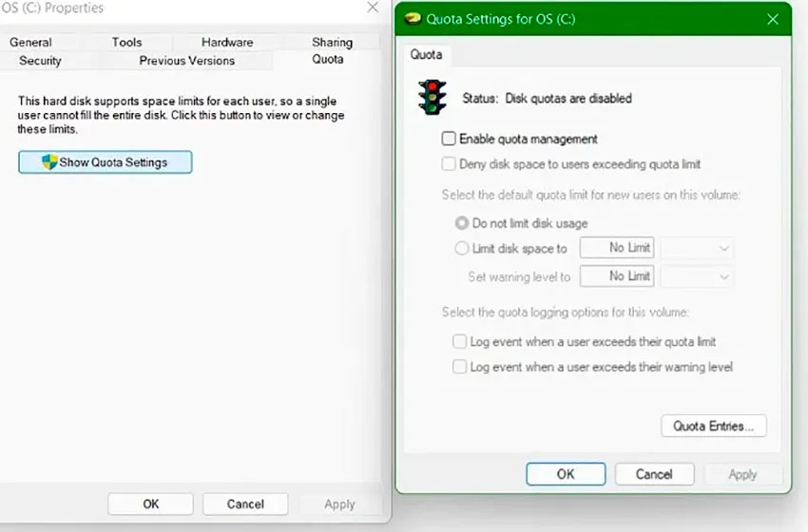808x532 pixels.
Task: Select the Quota tab in Quota Settings dialog
Action: click(426, 54)
